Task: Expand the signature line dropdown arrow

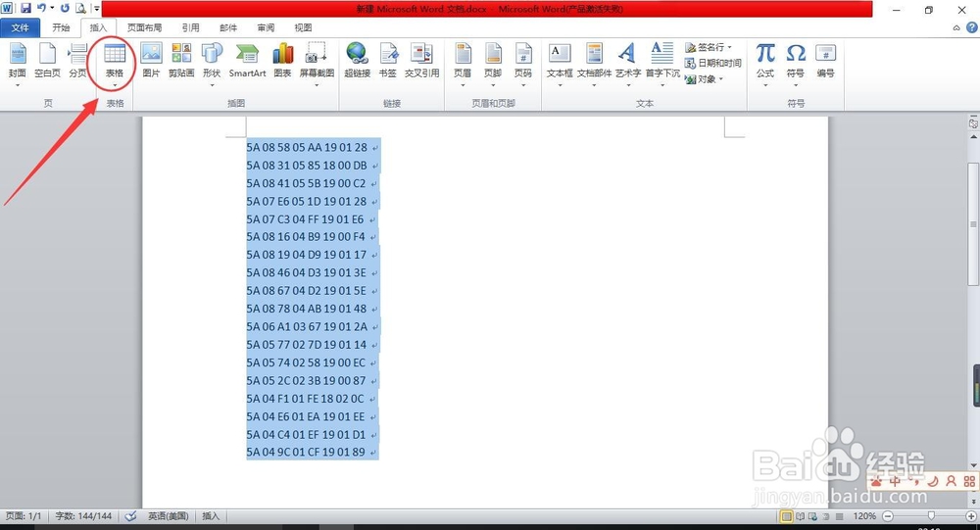Action: pyautogui.click(x=729, y=47)
